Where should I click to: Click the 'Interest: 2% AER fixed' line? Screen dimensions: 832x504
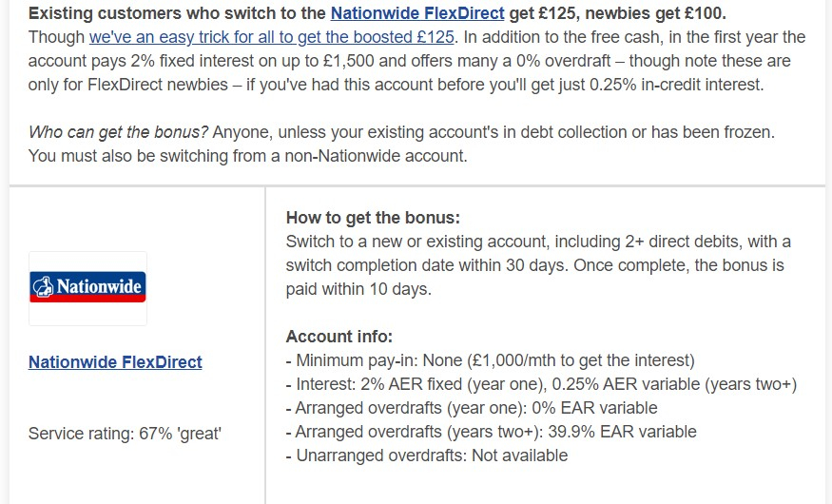(541, 384)
